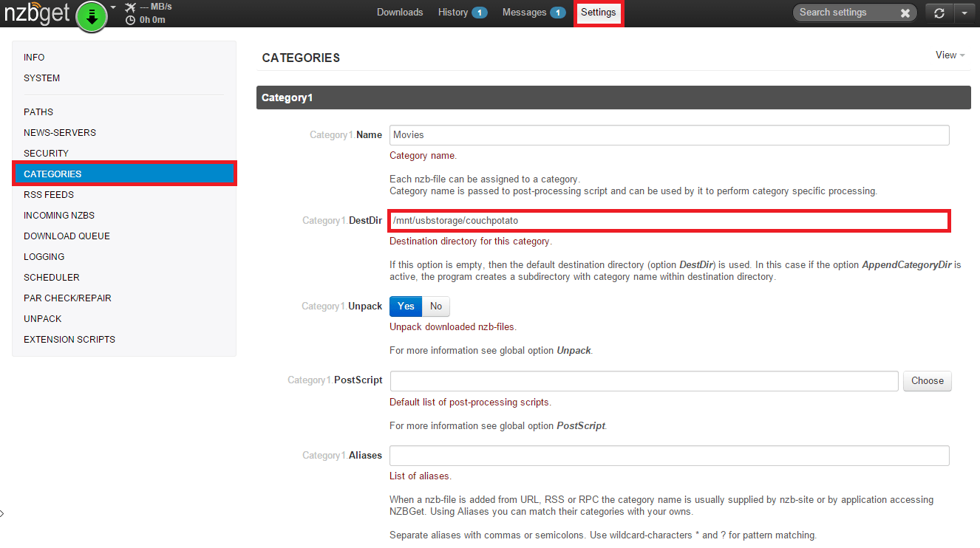Click the nzbget logo
980x548 pixels.
click(37, 15)
